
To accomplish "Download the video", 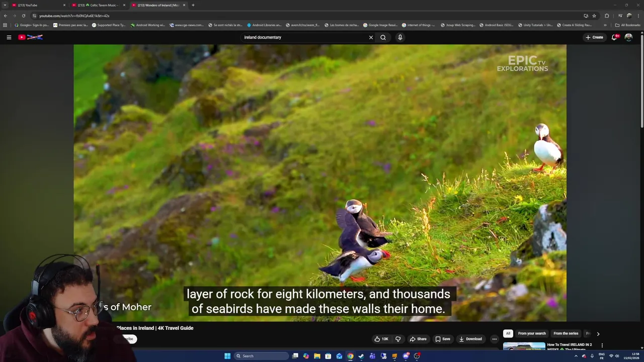I will (x=470, y=339).
